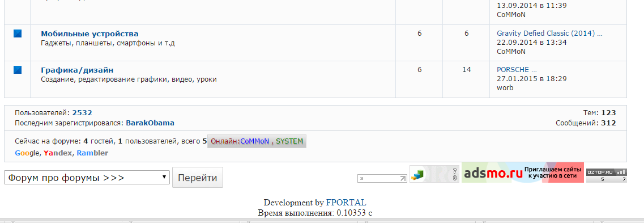Viewport: 644px width, 223px height.
Task: Click the Rambler search engine link
Action: (92, 153)
